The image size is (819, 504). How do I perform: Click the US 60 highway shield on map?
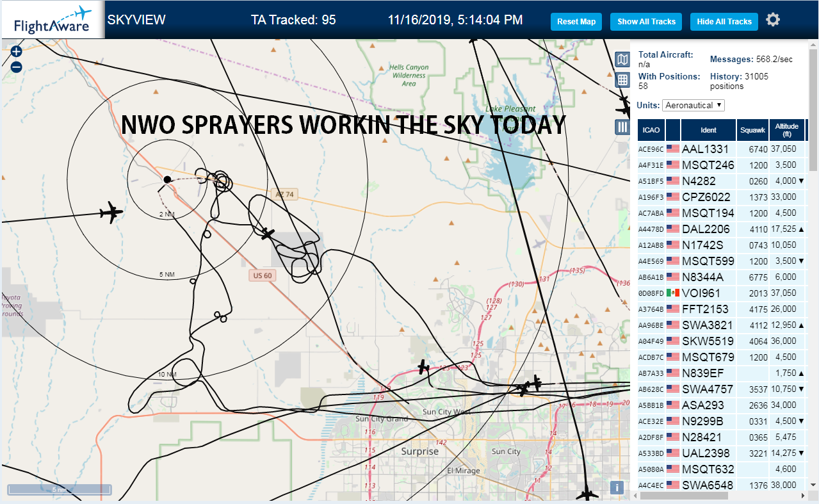coord(263,275)
